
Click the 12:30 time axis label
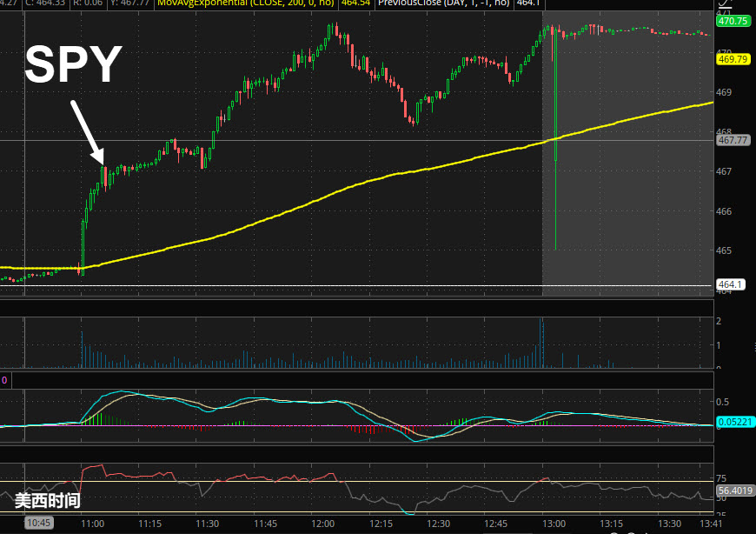point(438,524)
